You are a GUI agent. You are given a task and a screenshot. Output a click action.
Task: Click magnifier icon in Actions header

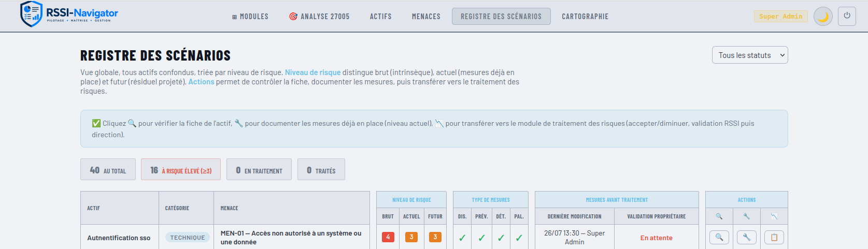719,216
